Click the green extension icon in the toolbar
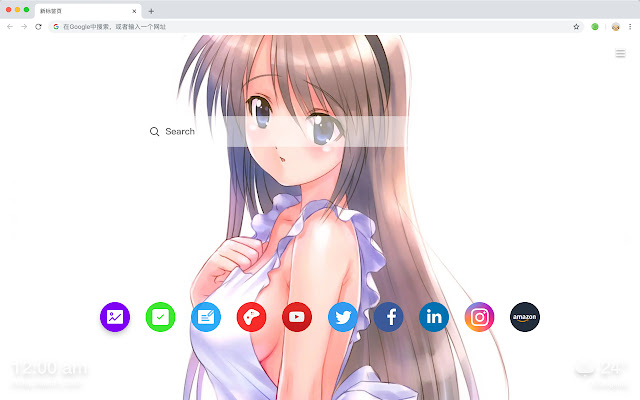Viewport: 640px width, 400px height. pyautogui.click(x=595, y=27)
